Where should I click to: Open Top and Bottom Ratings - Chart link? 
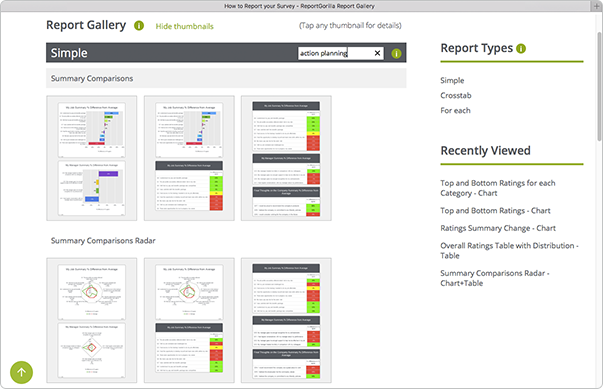click(x=495, y=211)
